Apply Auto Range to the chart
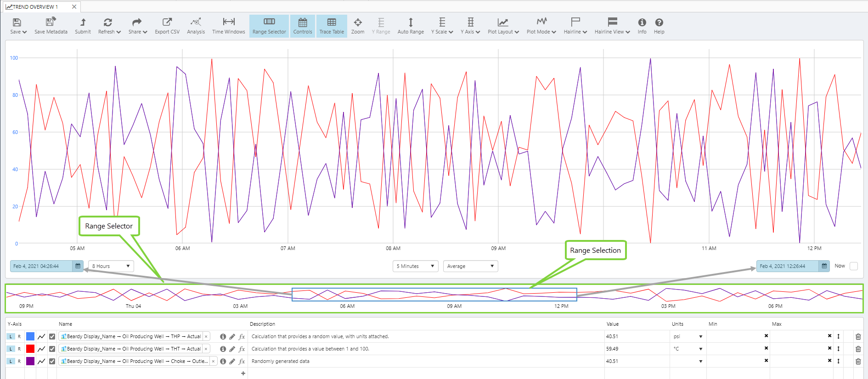868x379 pixels. [410, 26]
